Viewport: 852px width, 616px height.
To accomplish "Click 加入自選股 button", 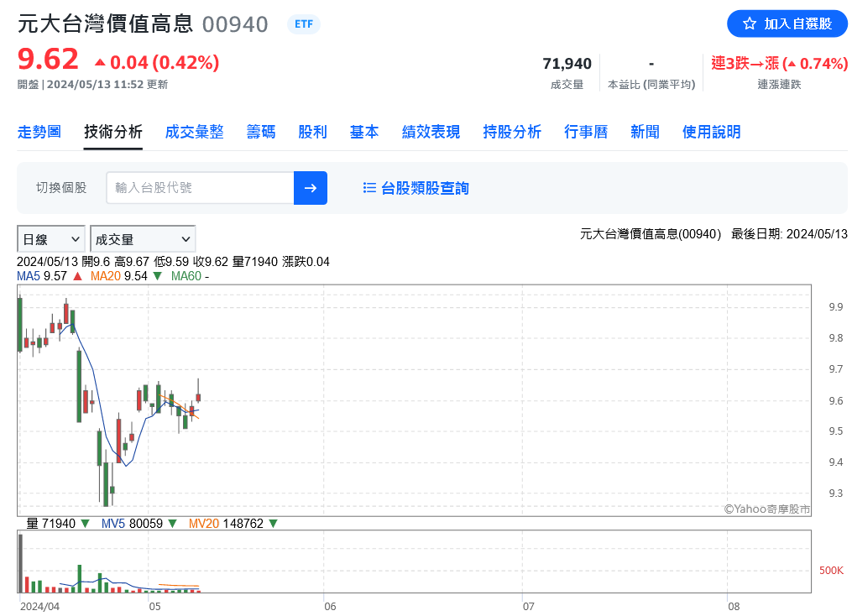I will pyautogui.click(x=787, y=23).
